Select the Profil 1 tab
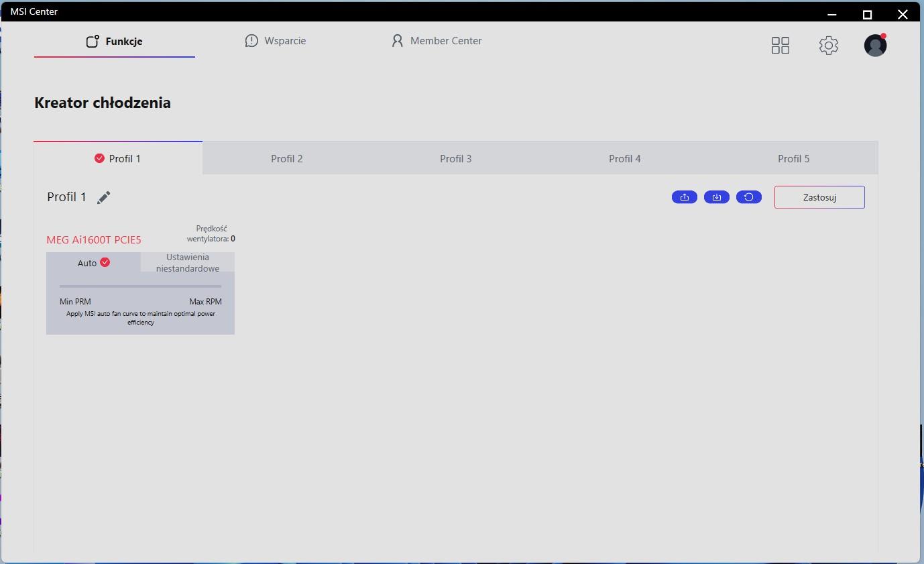This screenshot has height=564, width=924. coord(118,158)
